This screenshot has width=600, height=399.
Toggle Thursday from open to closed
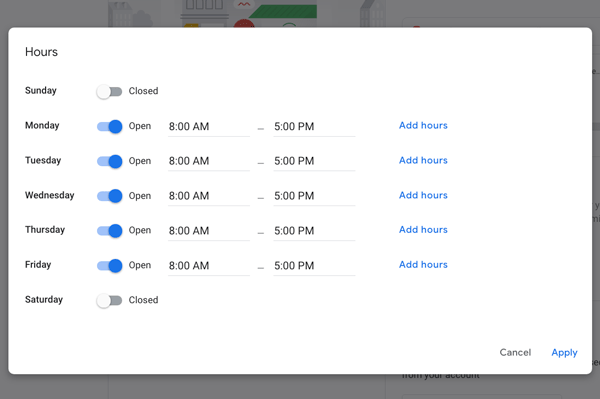pos(109,231)
